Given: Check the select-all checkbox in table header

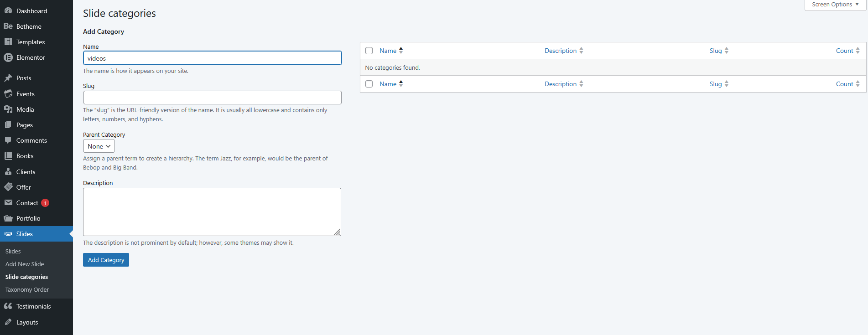Looking at the screenshot, I should (369, 51).
